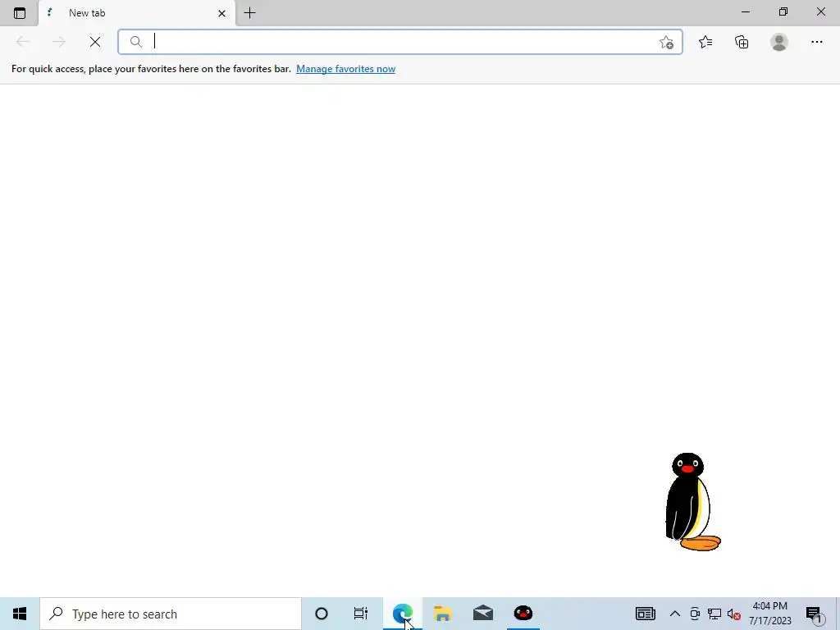
Task: Focus the address bar input
Action: pyautogui.click(x=400, y=42)
